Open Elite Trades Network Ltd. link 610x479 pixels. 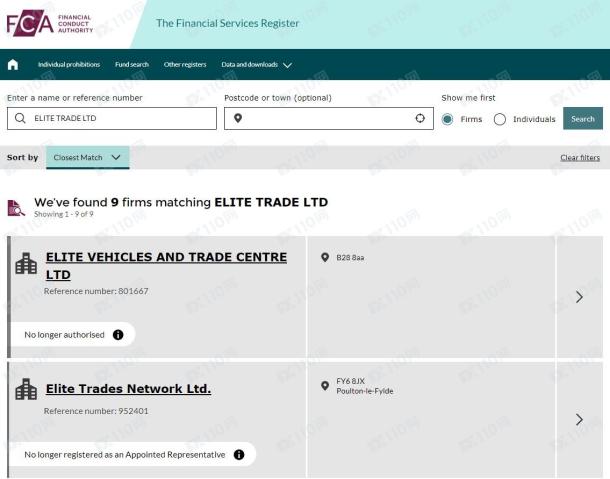128,389
